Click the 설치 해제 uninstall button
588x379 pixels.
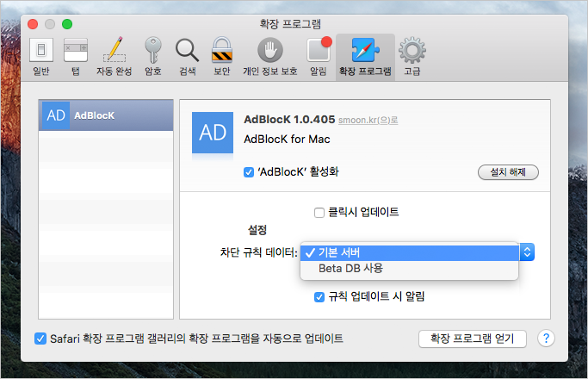click(508, 172)
